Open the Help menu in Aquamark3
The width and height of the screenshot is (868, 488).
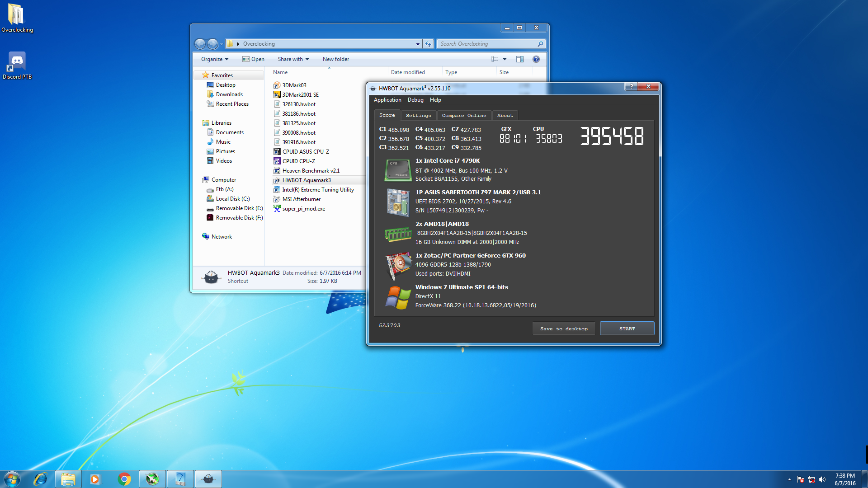(x=435, y=100)
